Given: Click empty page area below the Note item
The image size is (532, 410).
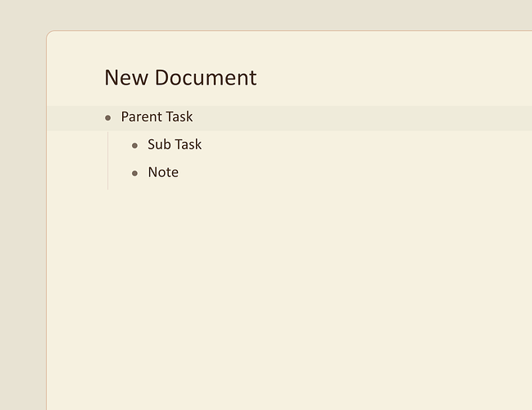Looking at the screenshot, I should point(289,298).
